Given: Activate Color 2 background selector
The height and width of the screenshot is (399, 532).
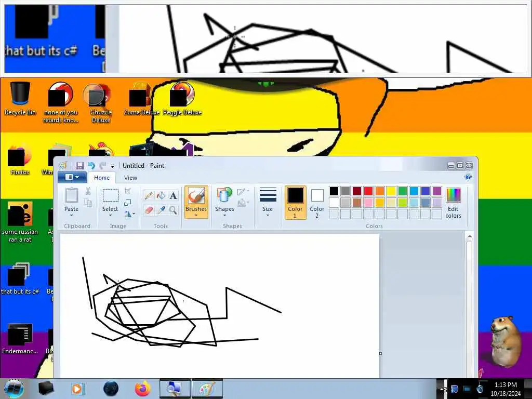Looking at the screenshot, I should coord(317,203).
